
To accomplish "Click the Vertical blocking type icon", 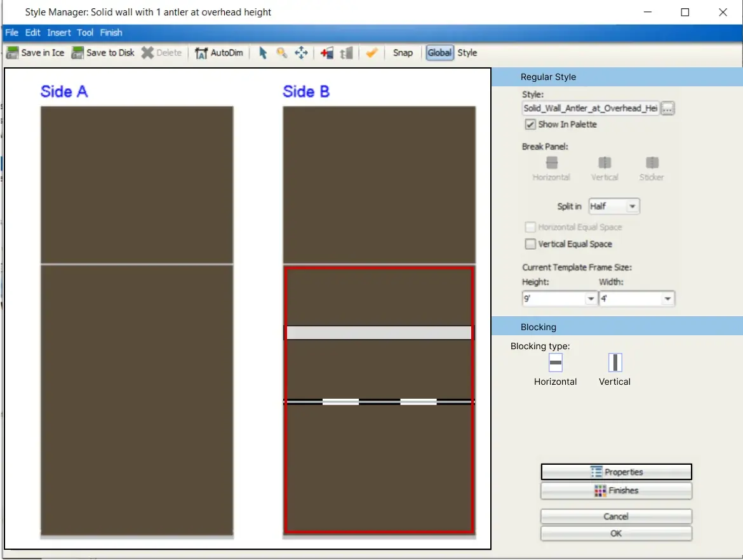I will pos(615,363).
